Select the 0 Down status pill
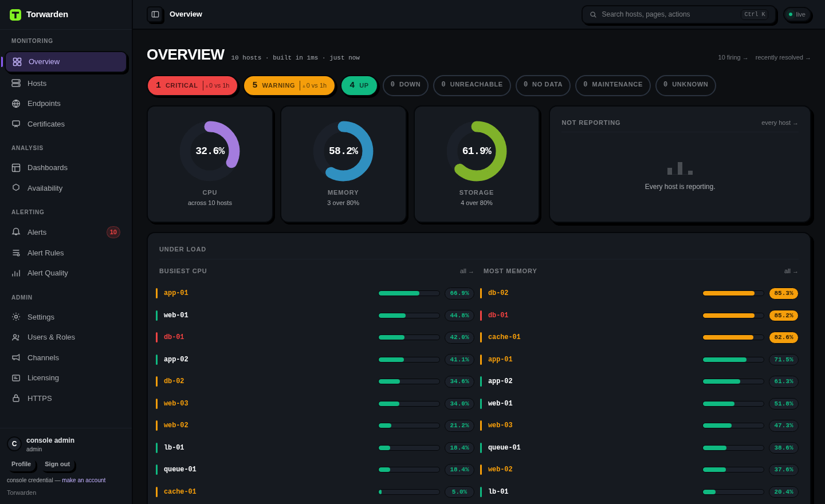Image resolution: width=825 pixels, height=504 pixels. tap(406, 85)
